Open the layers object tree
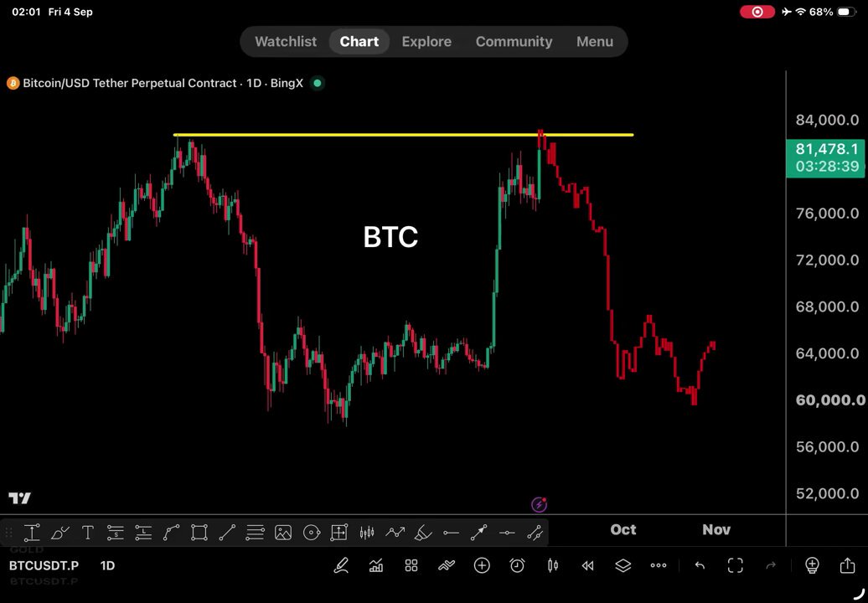 pos(623,565)
